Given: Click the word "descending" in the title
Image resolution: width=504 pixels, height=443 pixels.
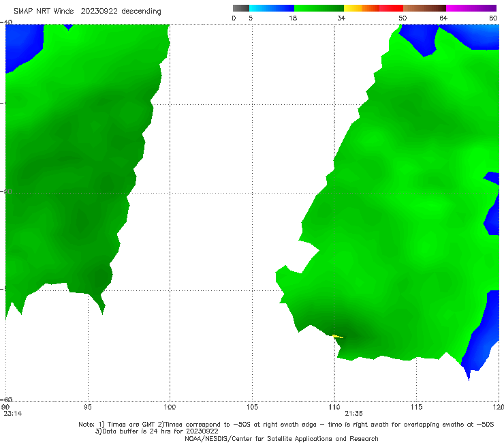Looking at the screenshot, I should tap(141, 12).
